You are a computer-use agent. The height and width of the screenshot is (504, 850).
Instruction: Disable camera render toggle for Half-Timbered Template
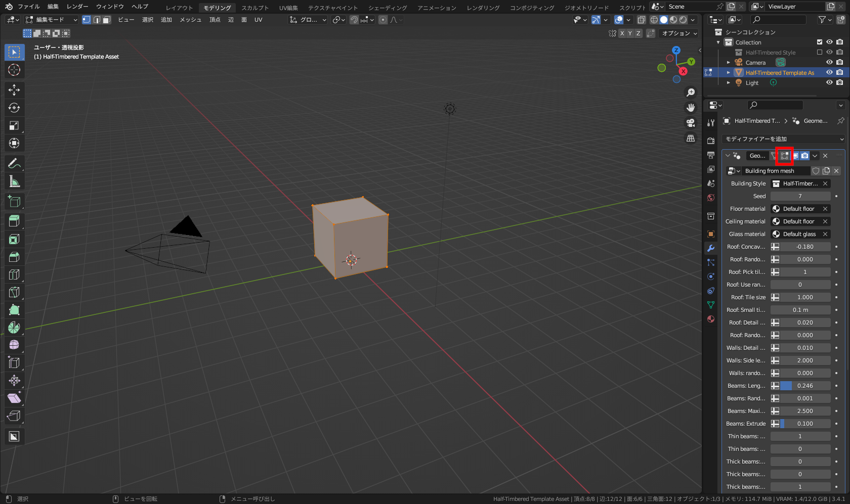coord(840,72)
